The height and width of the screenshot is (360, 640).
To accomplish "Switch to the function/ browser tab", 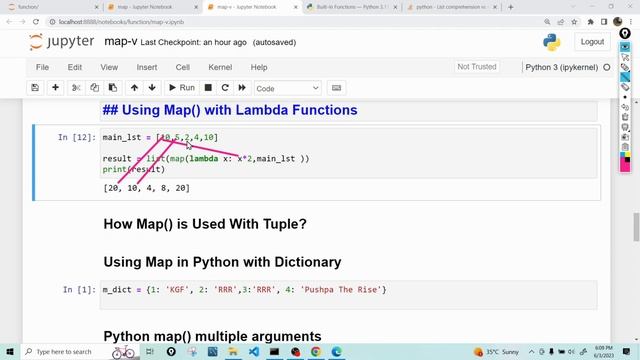I will (x=53, y=7).
